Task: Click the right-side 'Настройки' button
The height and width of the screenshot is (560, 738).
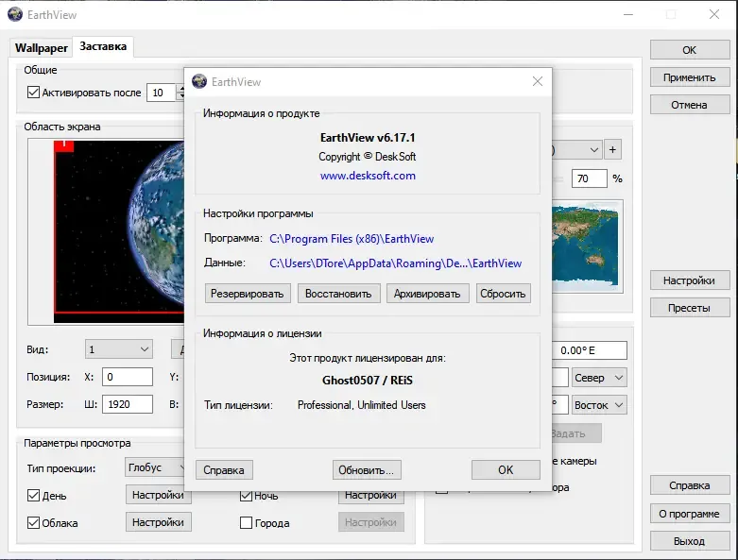Action: coord(690,280)
